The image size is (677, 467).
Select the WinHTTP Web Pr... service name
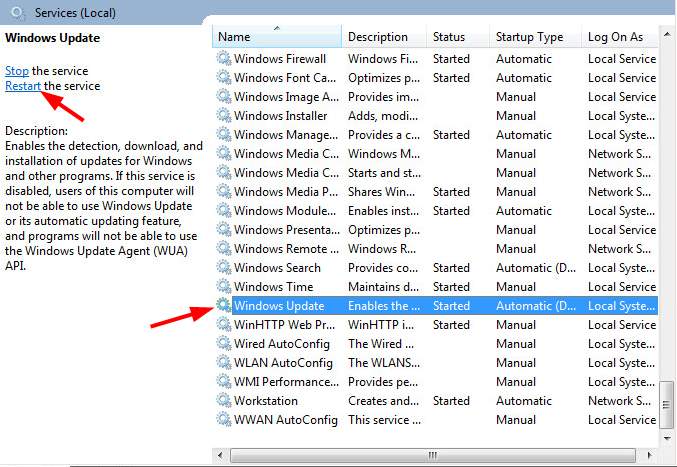pos(284,325)
